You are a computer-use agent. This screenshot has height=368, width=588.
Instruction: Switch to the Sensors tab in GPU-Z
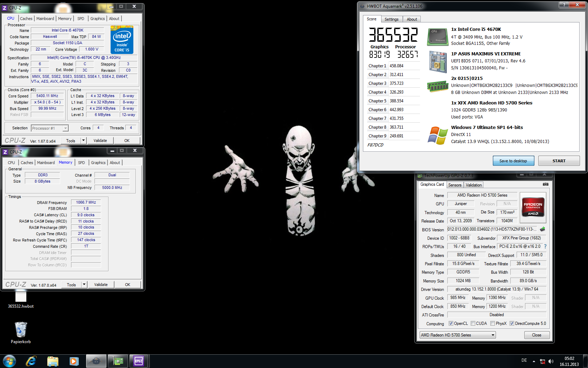pos(455,185)
